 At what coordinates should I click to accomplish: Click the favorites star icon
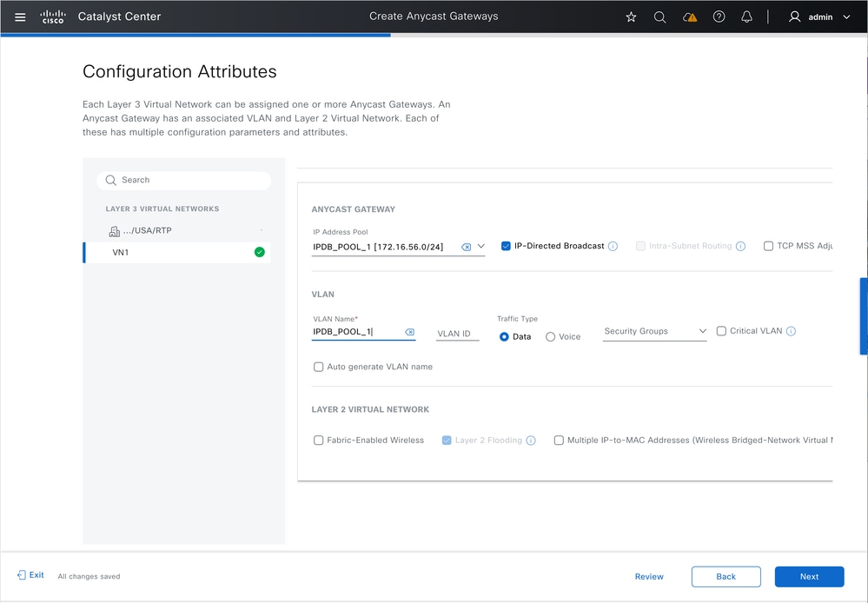631,17
